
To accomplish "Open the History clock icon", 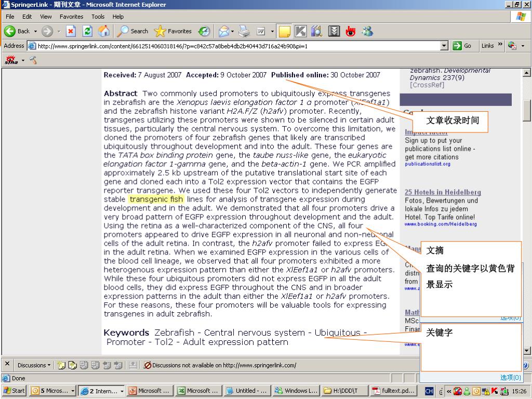I will (x=204, y=31).
